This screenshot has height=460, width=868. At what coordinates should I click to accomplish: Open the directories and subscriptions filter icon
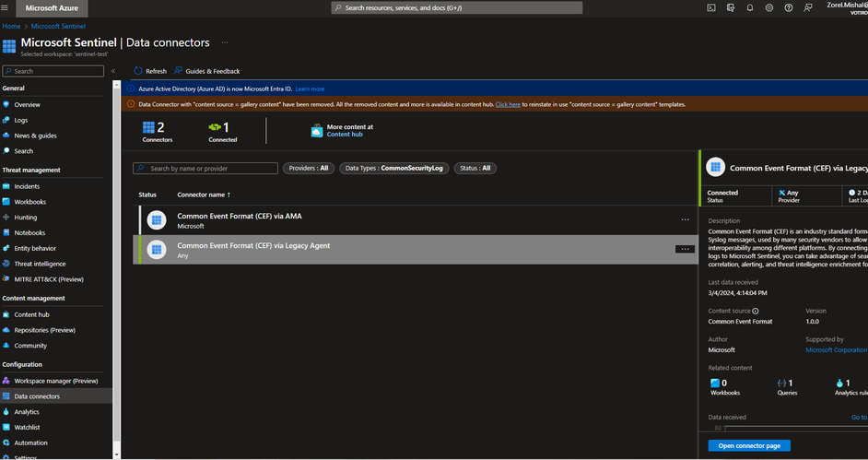coord(731,7)
